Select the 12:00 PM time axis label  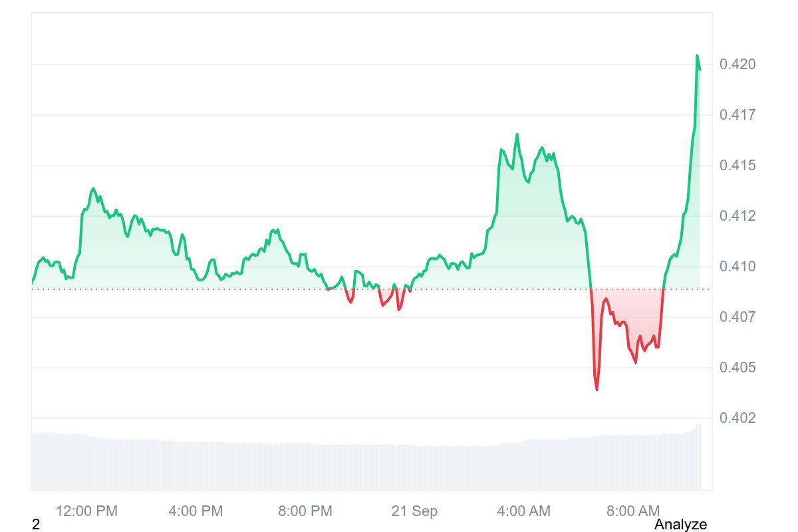click(86, 511)
